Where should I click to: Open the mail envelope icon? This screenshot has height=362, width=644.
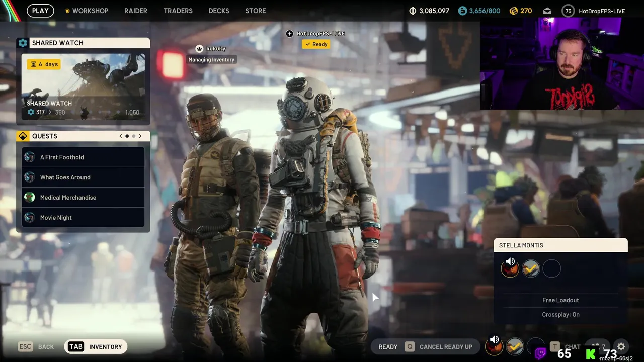547,11
